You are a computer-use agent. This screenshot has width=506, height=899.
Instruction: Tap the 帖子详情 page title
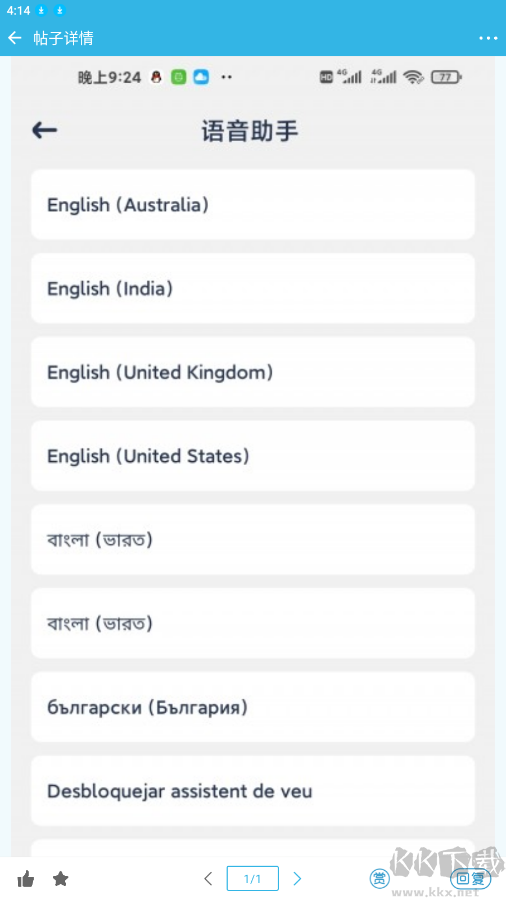(x=64, y=38)
